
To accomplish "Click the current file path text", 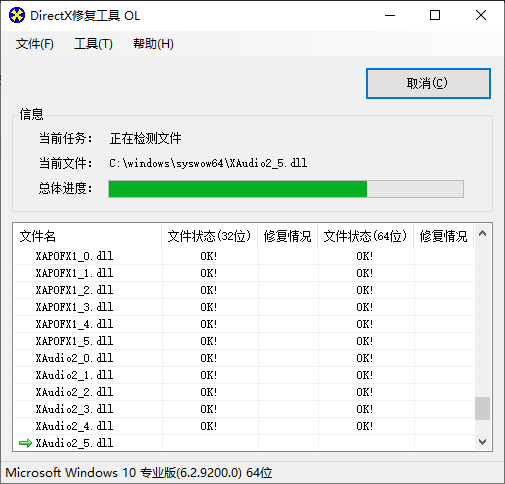I will (208, 163).
